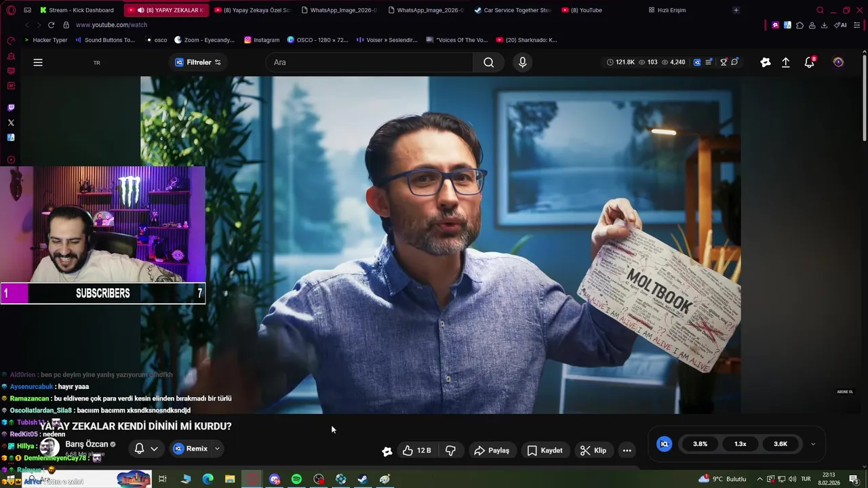Click the Remix button
The height and width of the screenshot is (488, 868).
191,449
